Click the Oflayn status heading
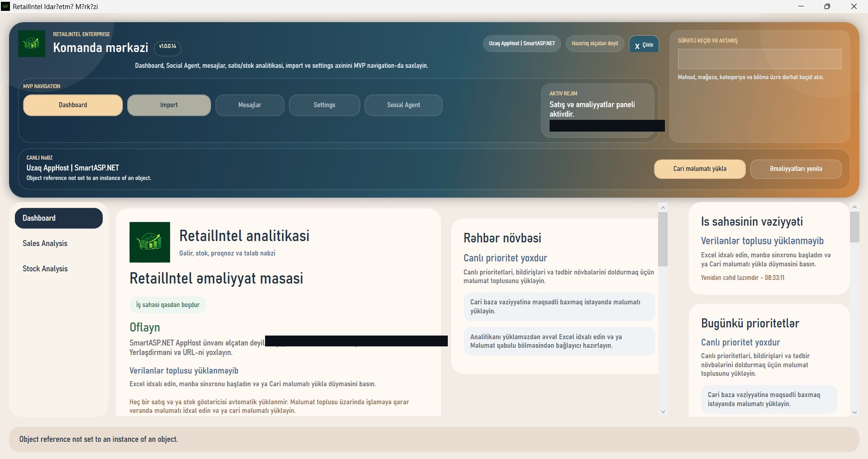The width and height of the screenshot is (868, 459). (x=145, y=327)
